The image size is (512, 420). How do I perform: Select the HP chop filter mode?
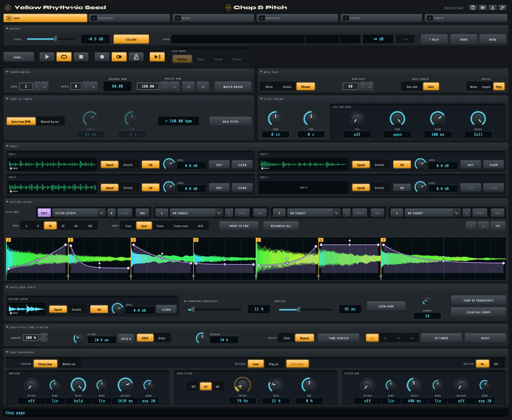(x=218, y=387)
